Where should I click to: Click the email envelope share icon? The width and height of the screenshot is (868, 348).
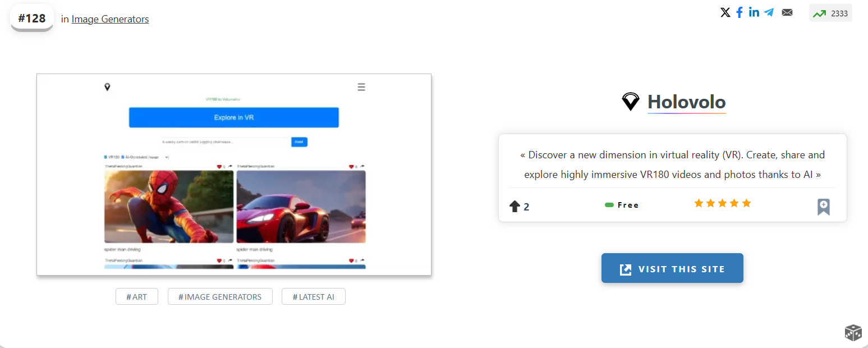point(787,12)
